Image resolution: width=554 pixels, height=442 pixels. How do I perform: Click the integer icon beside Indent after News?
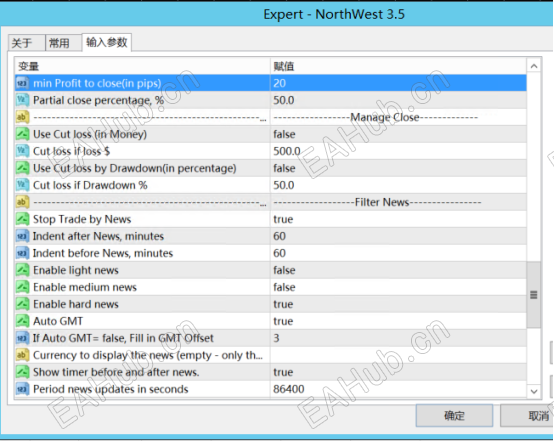[x=22, y=236]
